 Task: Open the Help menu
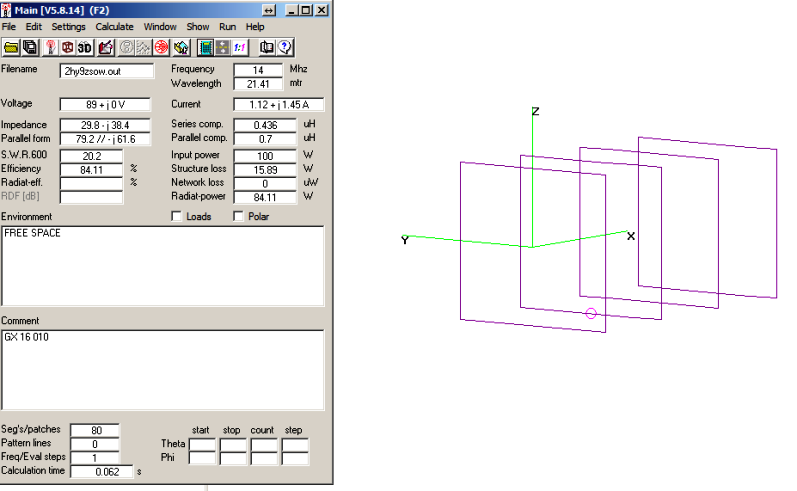(x=255, y=27)
